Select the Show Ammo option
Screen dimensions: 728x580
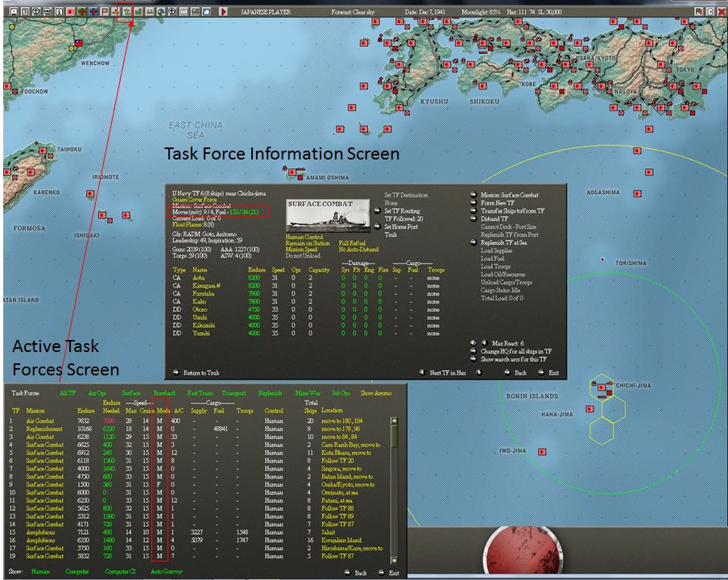376,393
